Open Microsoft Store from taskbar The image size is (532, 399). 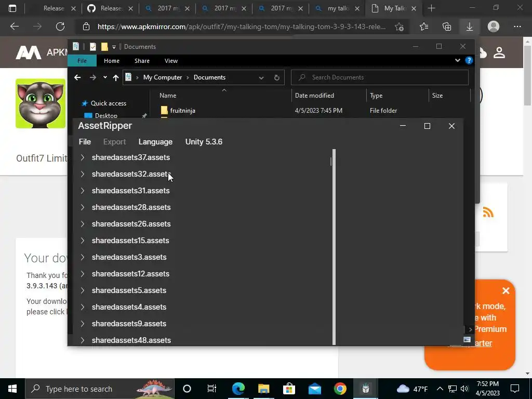[289, 389]
